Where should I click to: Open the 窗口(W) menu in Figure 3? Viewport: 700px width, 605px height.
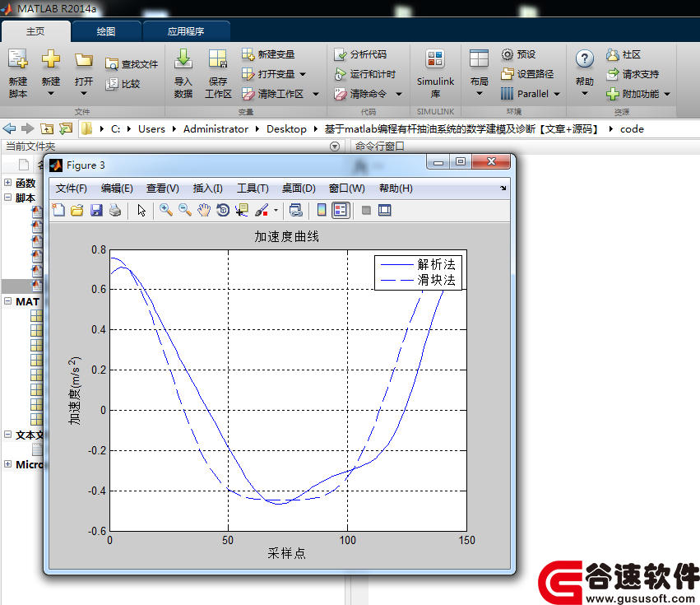(x=346, y=188)
